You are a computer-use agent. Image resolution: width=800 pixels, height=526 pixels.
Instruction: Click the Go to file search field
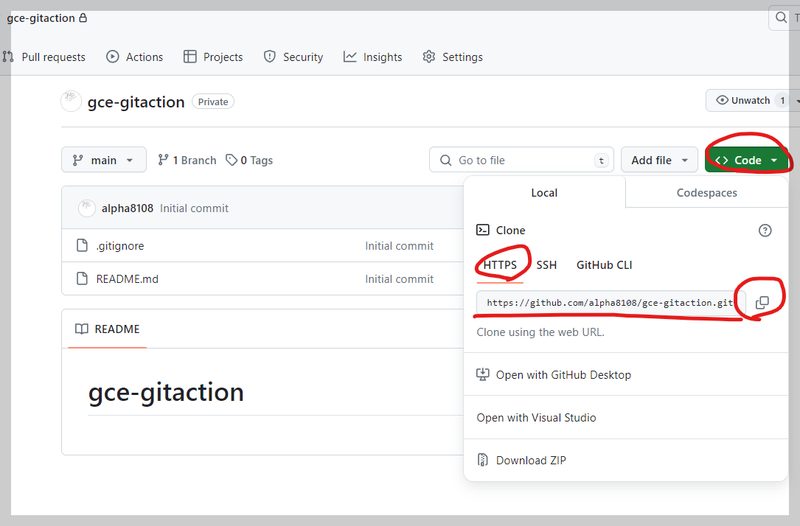[x=521, y=160]
